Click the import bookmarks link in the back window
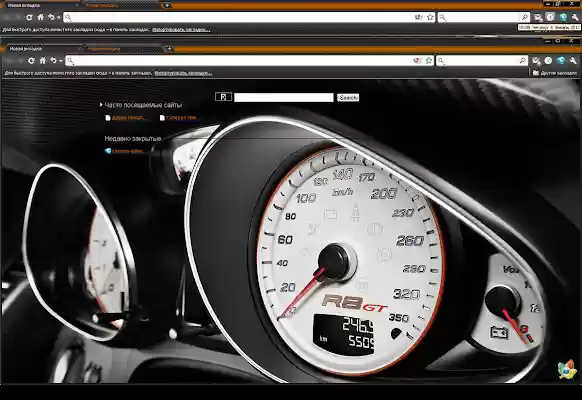 181,30
